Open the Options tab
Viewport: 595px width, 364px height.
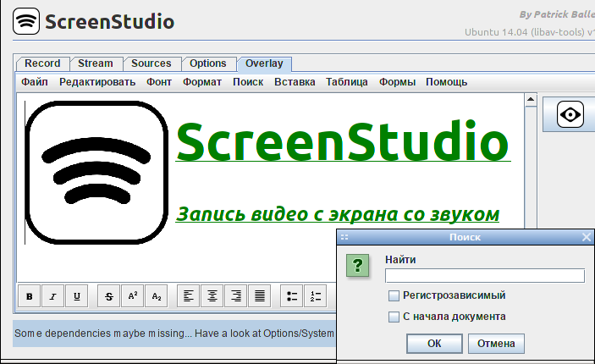[x=207, y=63]
